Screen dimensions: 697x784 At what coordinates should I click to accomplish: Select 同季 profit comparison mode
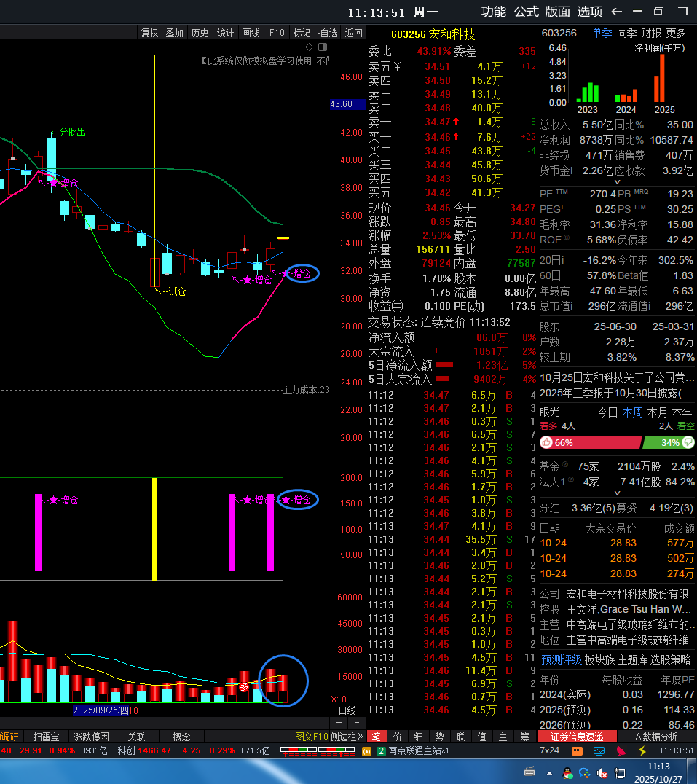click(626, 33)
